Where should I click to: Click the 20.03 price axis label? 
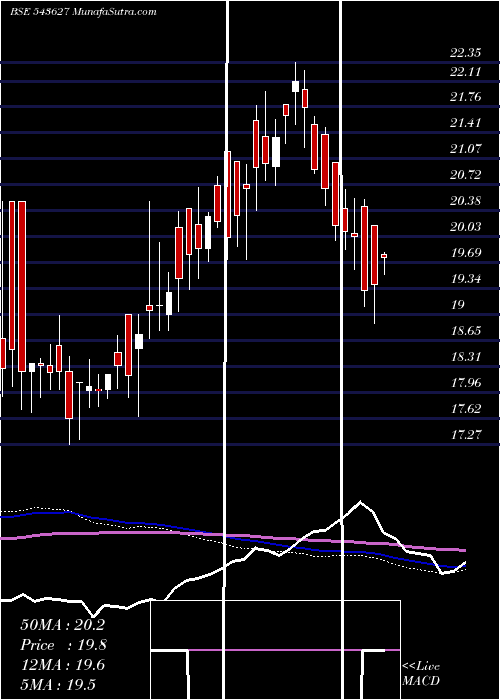[x=466, y=227]
